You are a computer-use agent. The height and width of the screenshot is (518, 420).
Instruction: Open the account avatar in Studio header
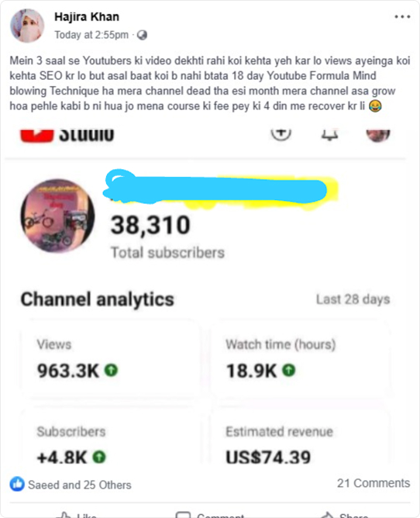point(378,135)
